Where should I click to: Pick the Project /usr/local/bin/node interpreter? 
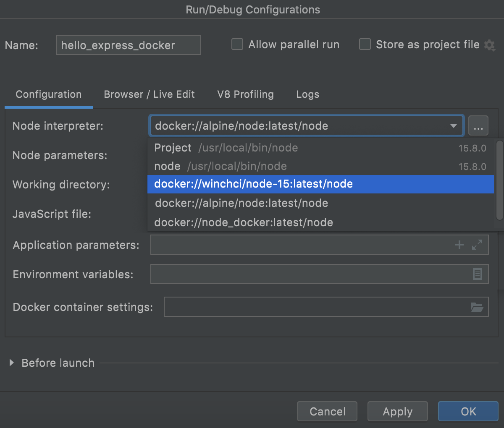pos(226,148)
